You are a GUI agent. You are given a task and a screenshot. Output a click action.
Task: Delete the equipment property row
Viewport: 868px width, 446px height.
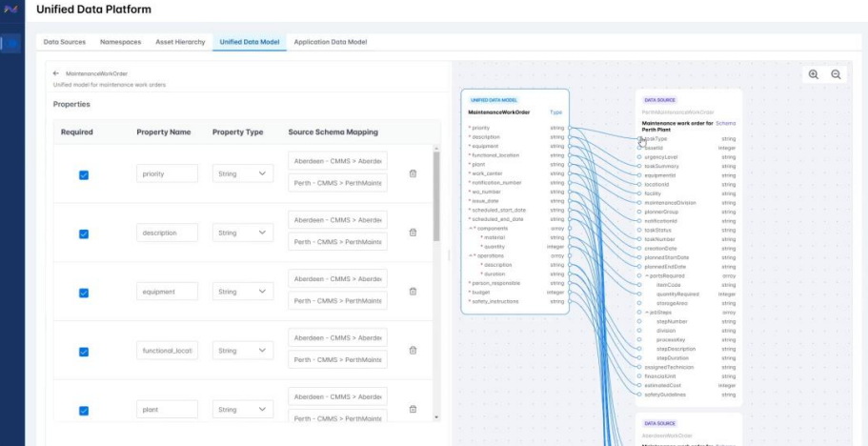413,291
